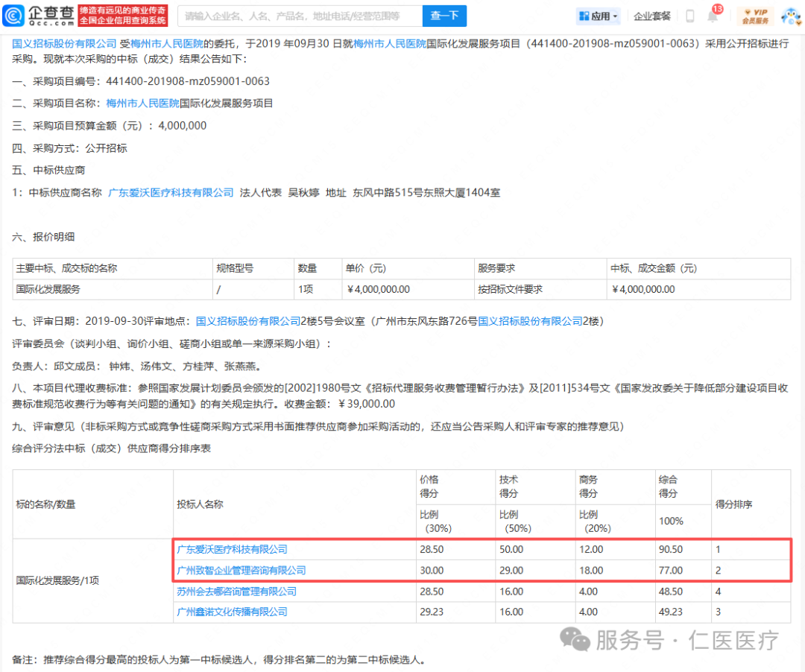
Task: Open 国义招标股份有限公司 link in the first line
Action: [65, 44]
